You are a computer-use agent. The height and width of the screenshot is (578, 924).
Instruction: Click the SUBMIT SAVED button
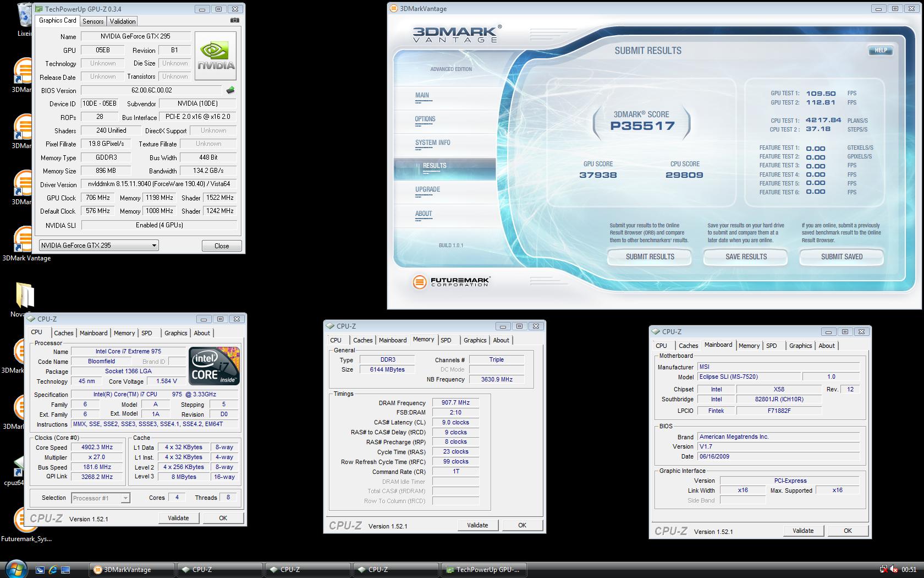click(x=842, y=257)
